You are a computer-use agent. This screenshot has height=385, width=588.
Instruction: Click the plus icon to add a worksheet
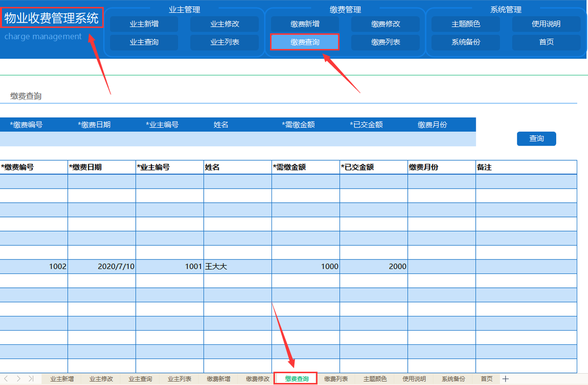(x=506, y=379)
